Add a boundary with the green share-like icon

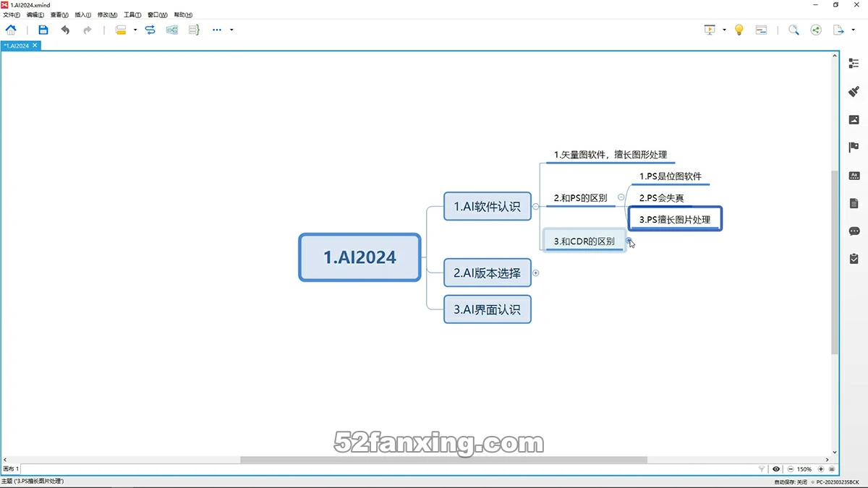(x=172, y=30)
